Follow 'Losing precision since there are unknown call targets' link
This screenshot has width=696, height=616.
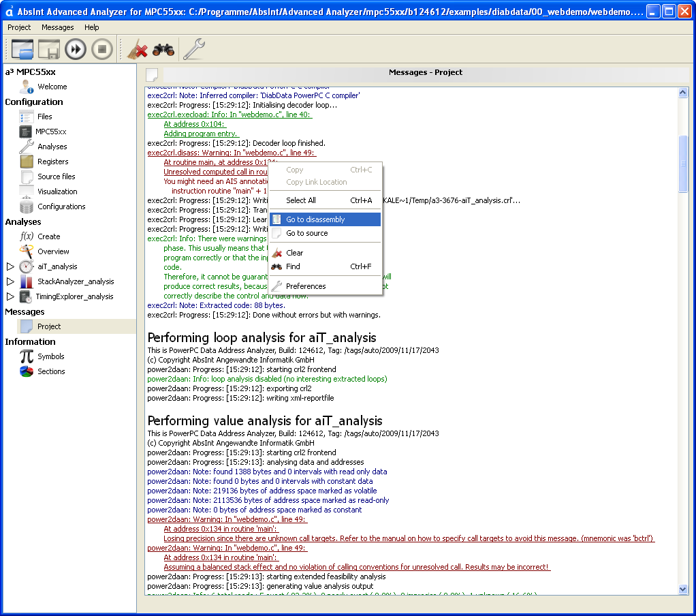pos(409,539)
